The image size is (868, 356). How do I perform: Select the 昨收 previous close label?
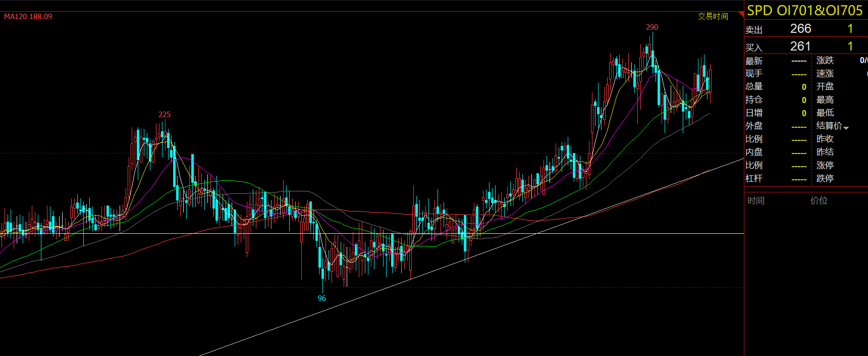pos(825,139)
